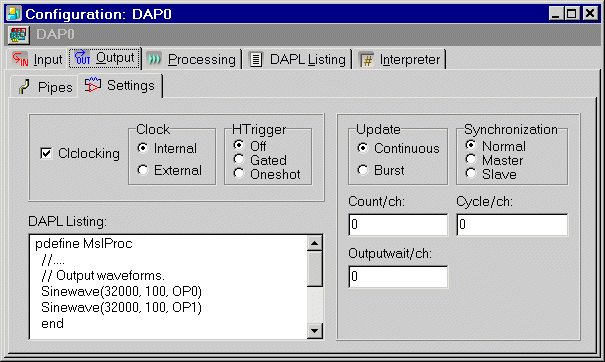Click the 'Sinewave(32000, 100, OP0)' line
The height and width of the screenshot is (362, 605).
122,291
